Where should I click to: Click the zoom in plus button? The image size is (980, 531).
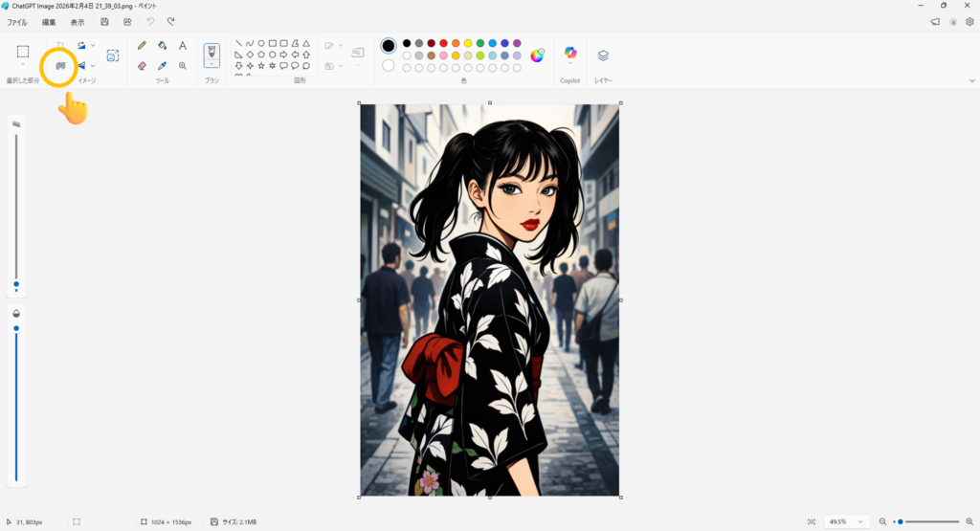tap(969, 521)
